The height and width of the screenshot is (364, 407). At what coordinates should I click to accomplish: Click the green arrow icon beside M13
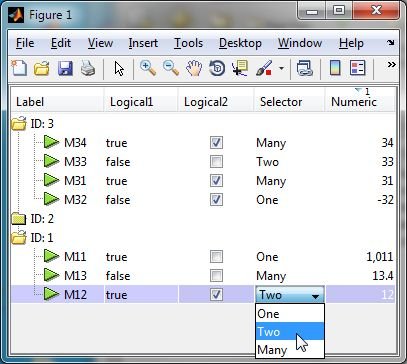[52, 276]
